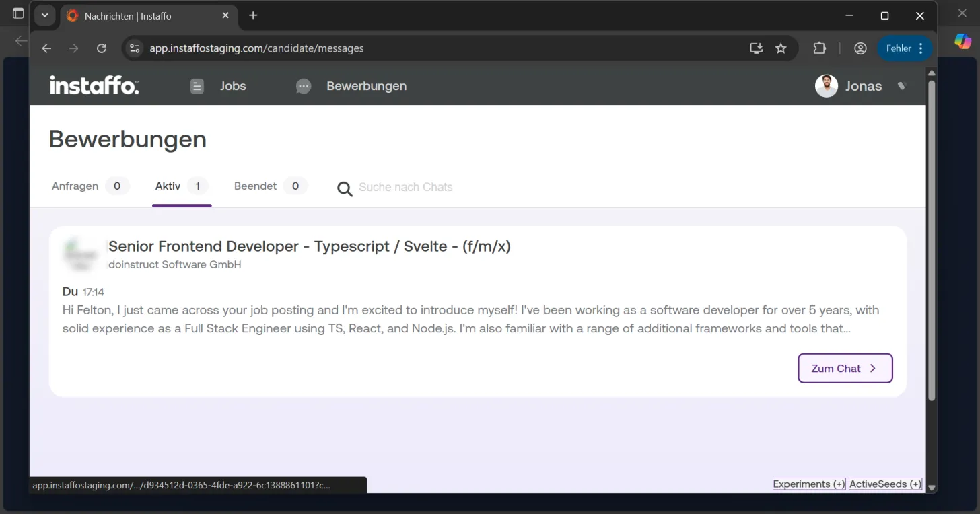The image size is (980, 514).
Task: Click the install app icon in address bar
Action: tap(756, 48)
